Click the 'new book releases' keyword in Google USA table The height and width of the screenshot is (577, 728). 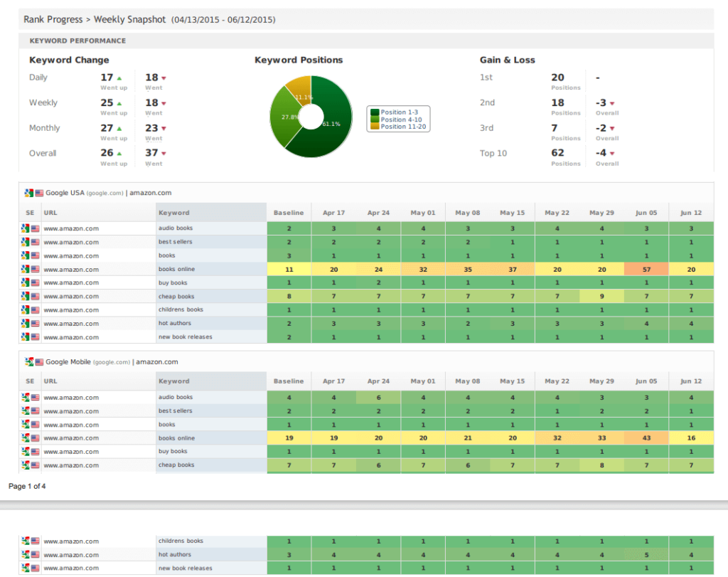tap(186, 337)
